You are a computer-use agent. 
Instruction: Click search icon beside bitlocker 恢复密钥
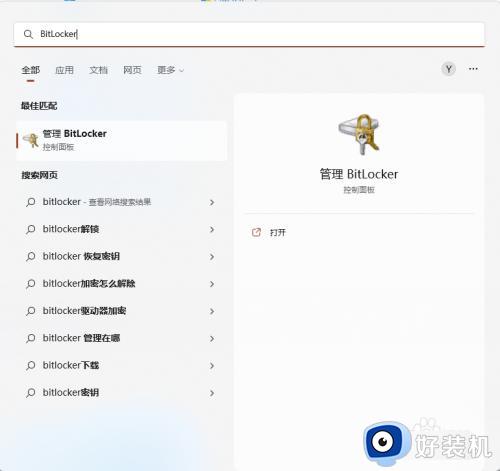click(x=31, y=257)
